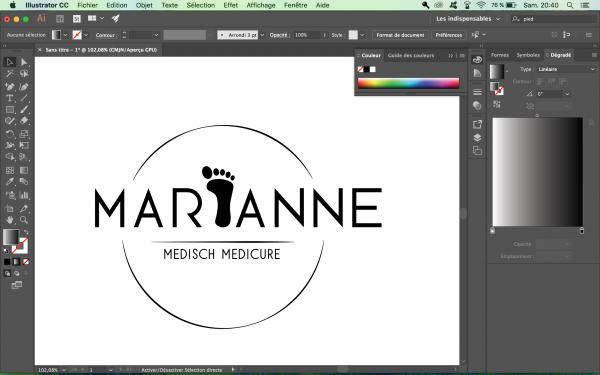Image resolution: width=600 pixels, height=375 pixels.
Task: Select the Mesh tool
Action: (10, 170)
